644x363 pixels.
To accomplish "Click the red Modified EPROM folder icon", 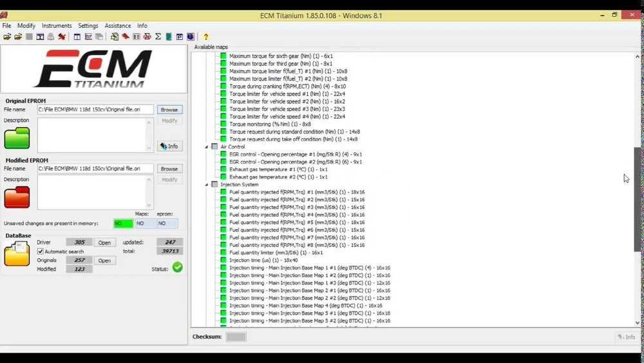I will tap(17, 197).
